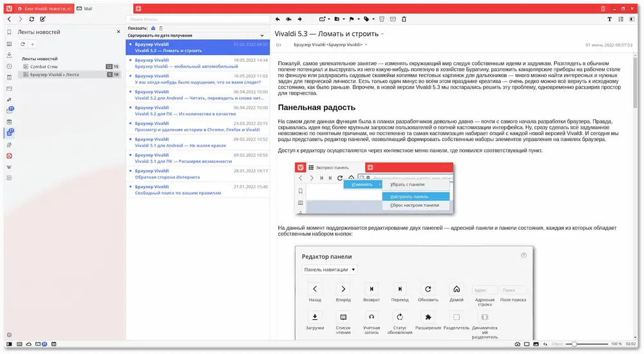Open capture page camera icon in status bar
The image size is (644, 354).
(x=518, y=344)
